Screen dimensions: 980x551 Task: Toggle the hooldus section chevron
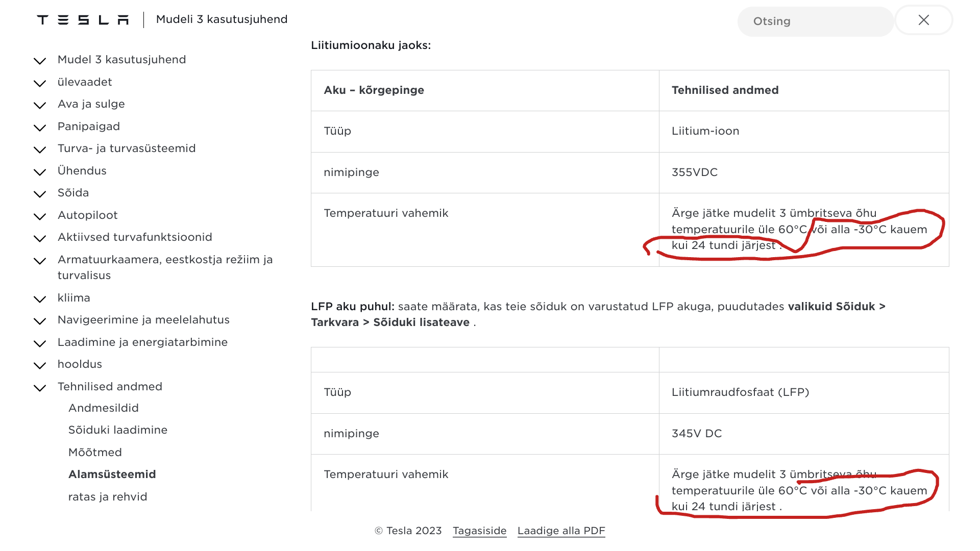point(40,365)
